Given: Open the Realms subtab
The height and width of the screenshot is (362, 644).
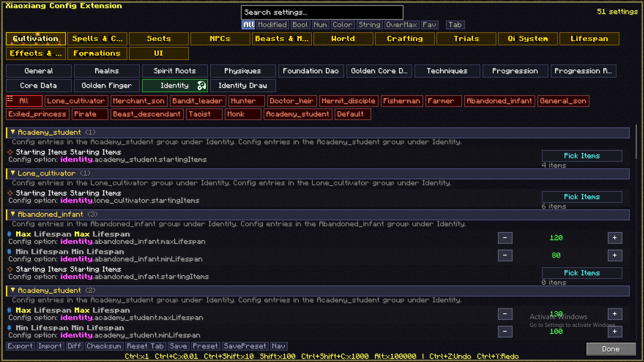Looking at the screenshot, I should (x=107, y=71).
